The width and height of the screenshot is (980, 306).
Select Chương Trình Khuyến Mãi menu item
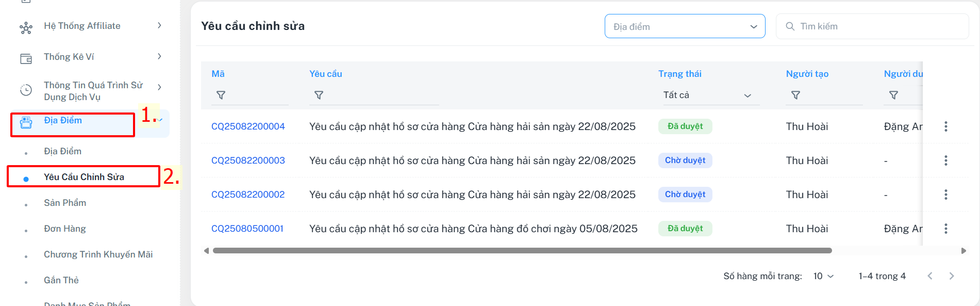(x=98, y=254)
